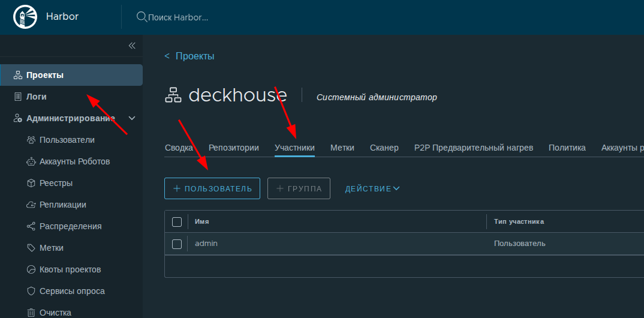This screenshot has height=318, width=644.
Task: Toggle the select-all checkbox in table header
Action: click(x=177, y=222)
